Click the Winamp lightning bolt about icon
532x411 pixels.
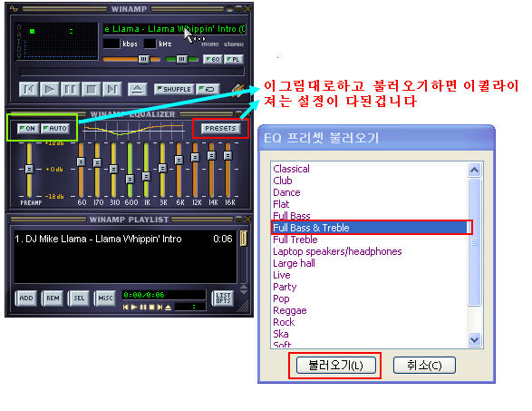(238, 90)
